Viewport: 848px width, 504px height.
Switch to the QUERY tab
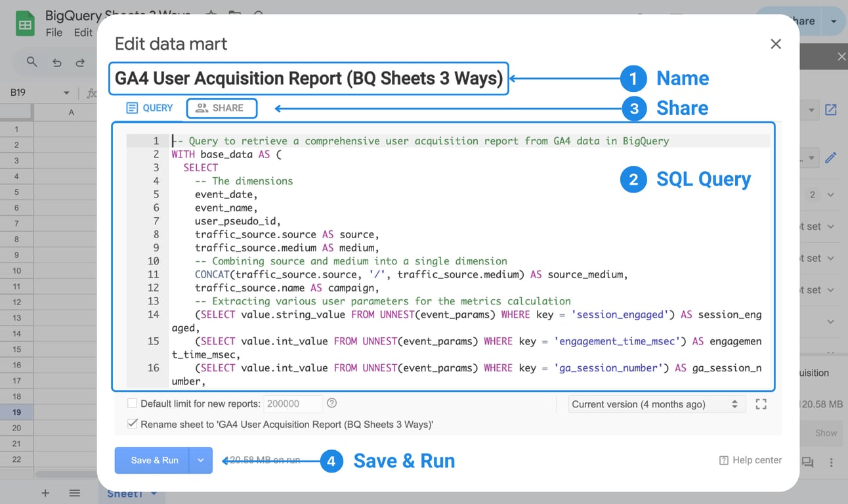[150, 108]
